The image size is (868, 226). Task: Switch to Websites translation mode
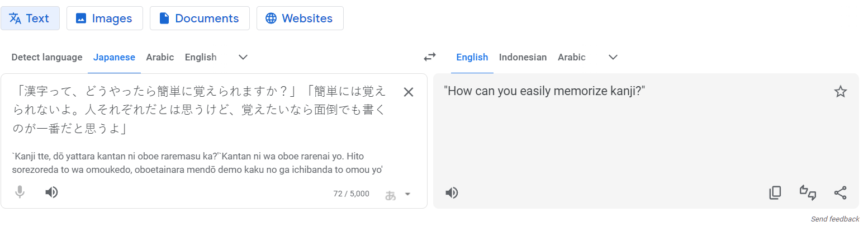[x=300, y=18]
